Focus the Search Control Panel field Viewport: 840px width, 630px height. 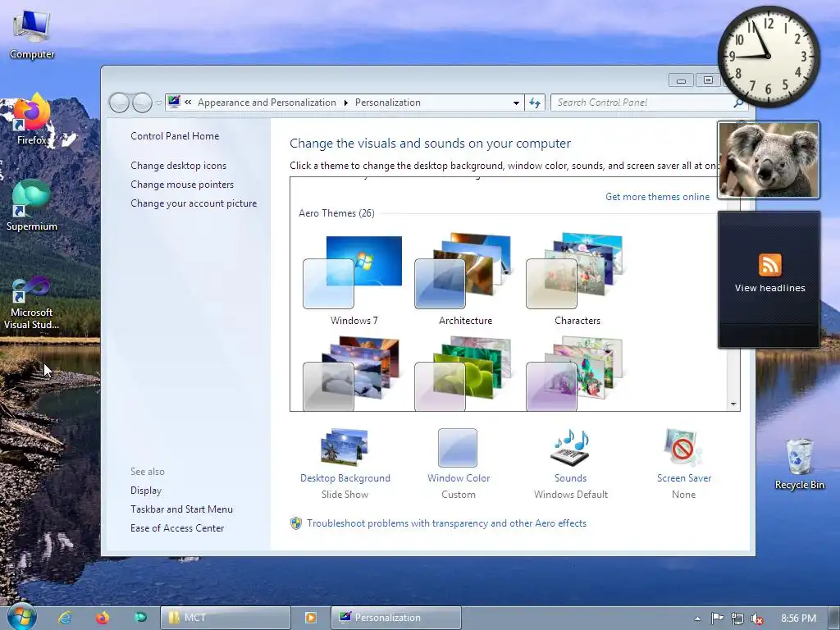642,103
